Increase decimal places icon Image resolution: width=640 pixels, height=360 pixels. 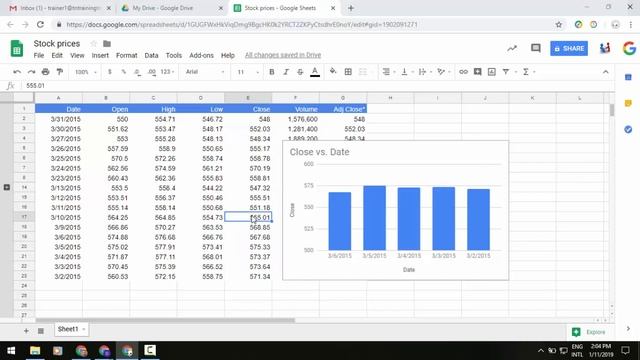151,72
